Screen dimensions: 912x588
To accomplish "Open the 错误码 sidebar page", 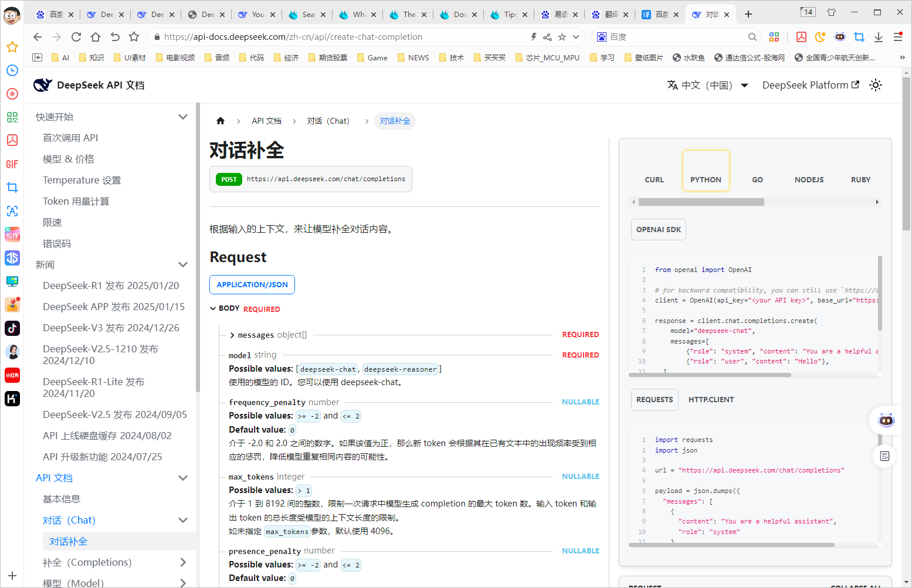I will (57, 243).
